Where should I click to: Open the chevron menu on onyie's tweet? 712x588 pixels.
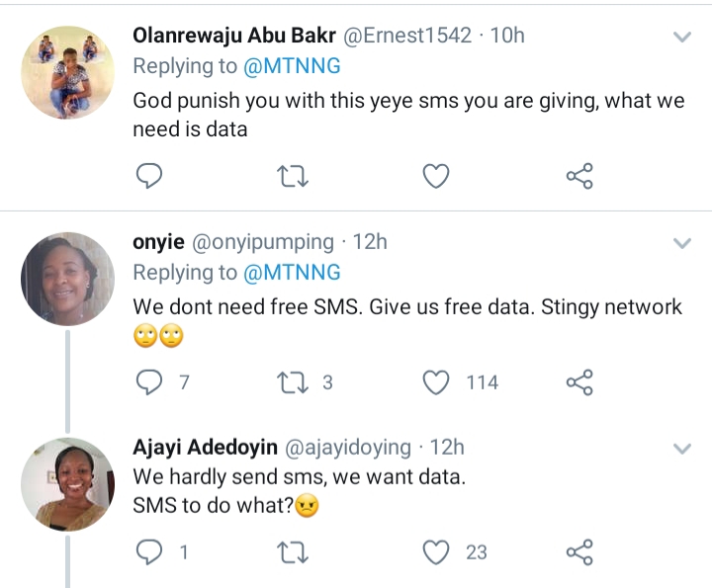pos(682,243)
